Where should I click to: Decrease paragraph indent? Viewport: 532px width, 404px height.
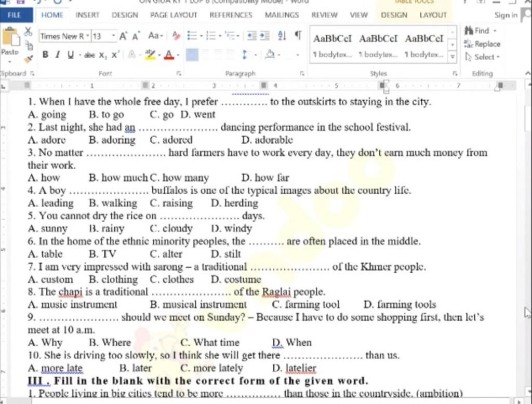[252, 36]
